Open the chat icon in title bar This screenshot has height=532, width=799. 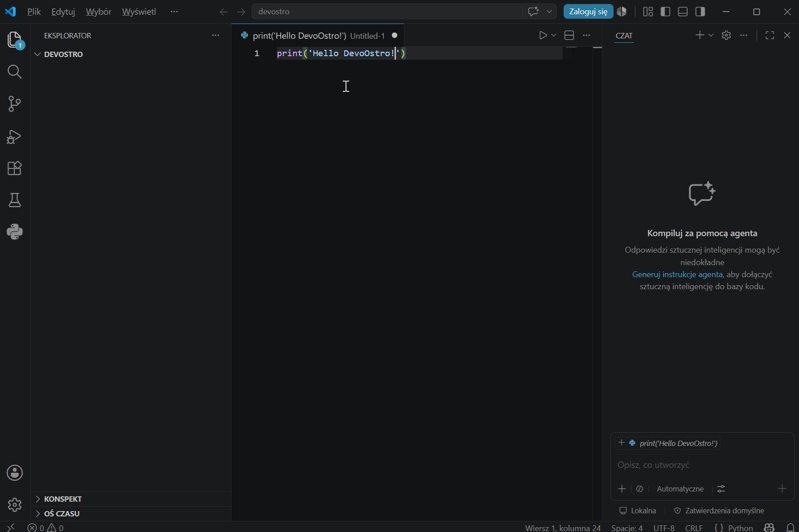pyautogui.click(x=533, y=12)
